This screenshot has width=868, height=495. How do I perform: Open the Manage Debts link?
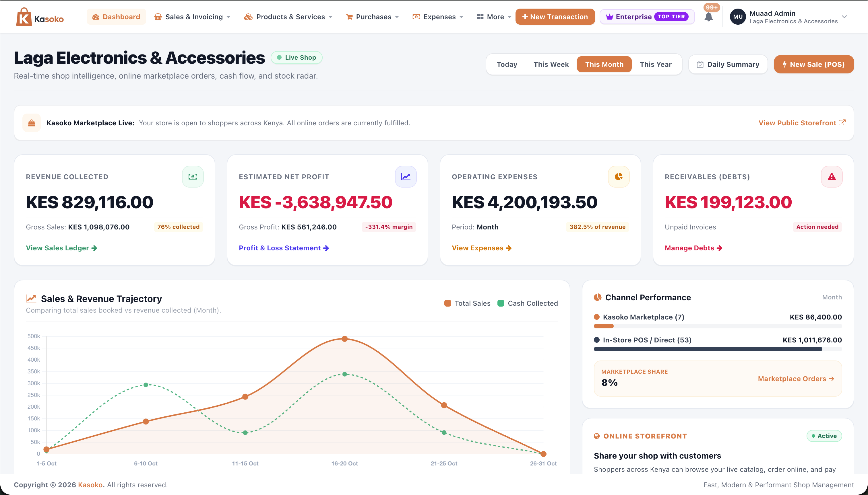[x=693, y=248]
